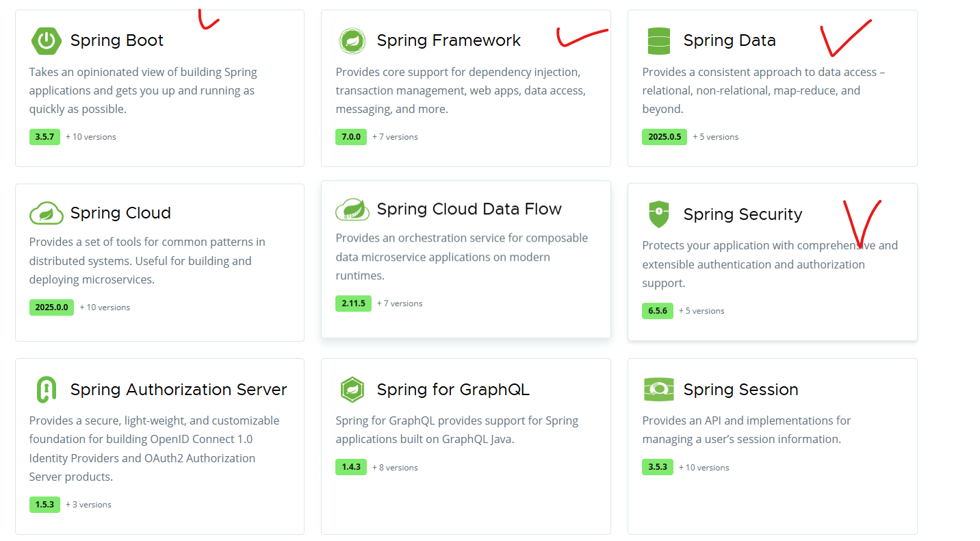Screen dimensions: 980x541
Task: Click the Spring Security shield icon
Action: (659, 214)
